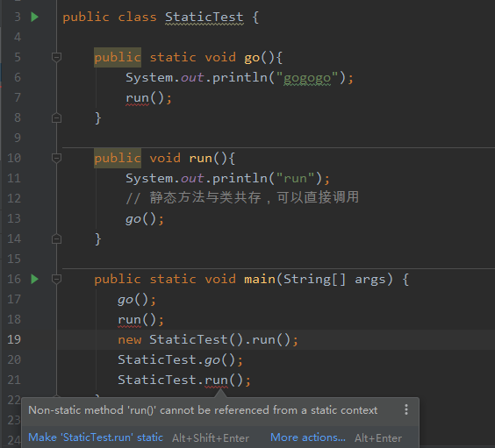The height and width of the screenshot is (448, 495).
Task: Click the error message text in tooltip
Action: click(203, 409)
